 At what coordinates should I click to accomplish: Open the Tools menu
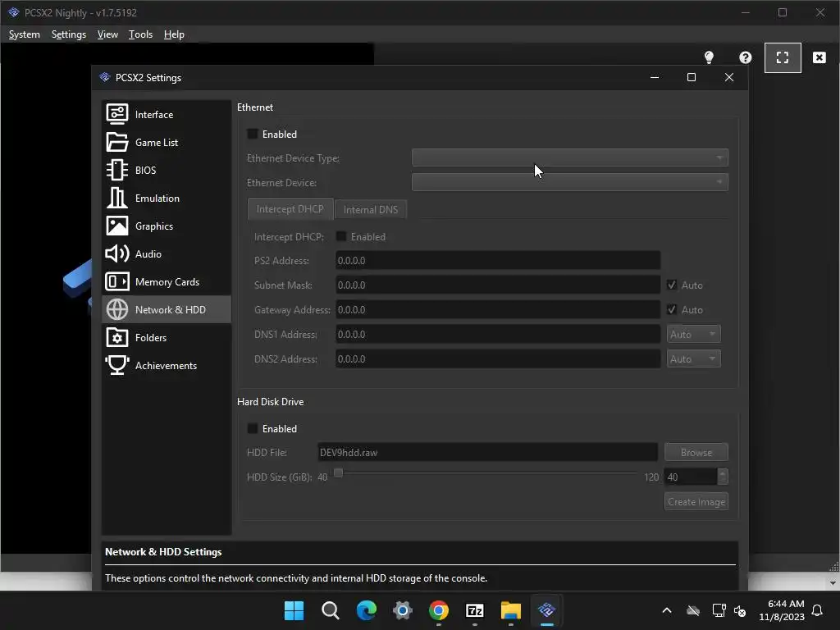[140, 34]
